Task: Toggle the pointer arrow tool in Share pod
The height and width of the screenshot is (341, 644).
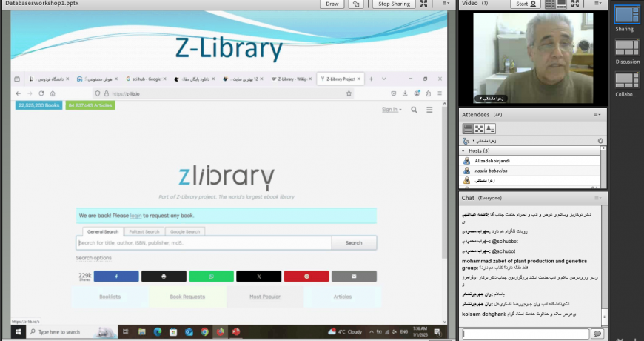Action: click(355, 4)
